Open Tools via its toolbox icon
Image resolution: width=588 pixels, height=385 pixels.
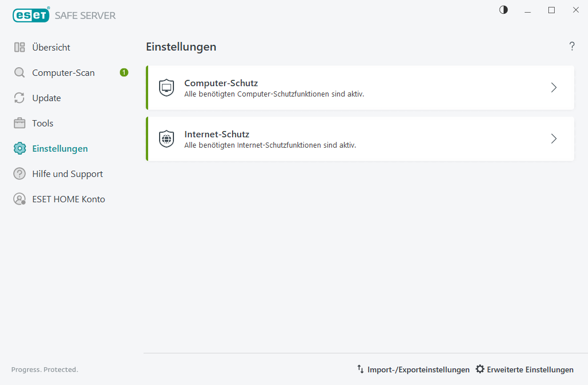click(19, 123)
